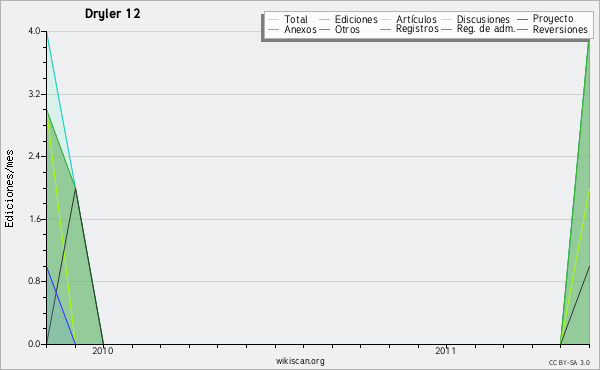The image size is (600, 370).
Task: Click the y-axis value 0.0
Action: [34, 344]
